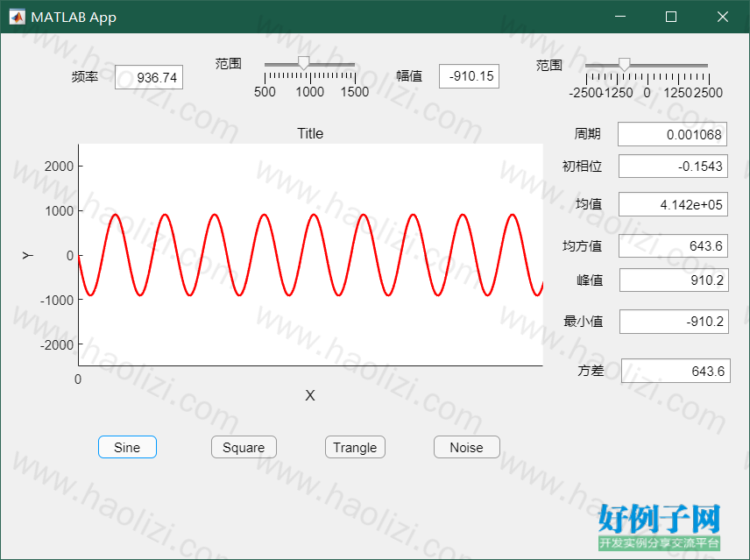Click the 方差 label
Image resolution: width=750 pixels, height=560 pixels.
pos(591,371)
